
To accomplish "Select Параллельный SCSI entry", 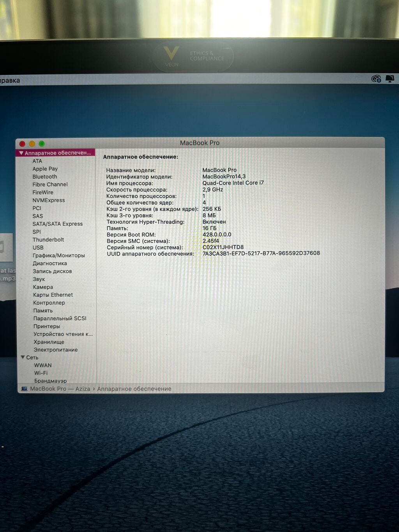I will (x=60, y=318).
